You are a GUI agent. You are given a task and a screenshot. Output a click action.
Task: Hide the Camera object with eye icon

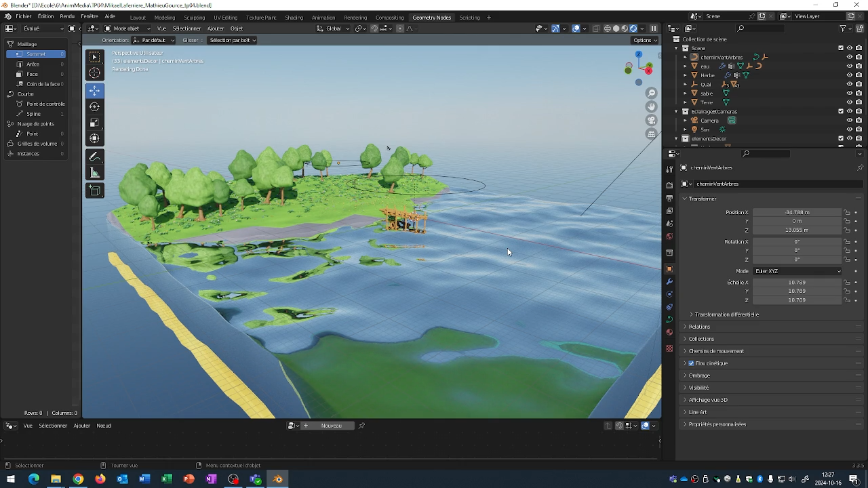[849, 121]
